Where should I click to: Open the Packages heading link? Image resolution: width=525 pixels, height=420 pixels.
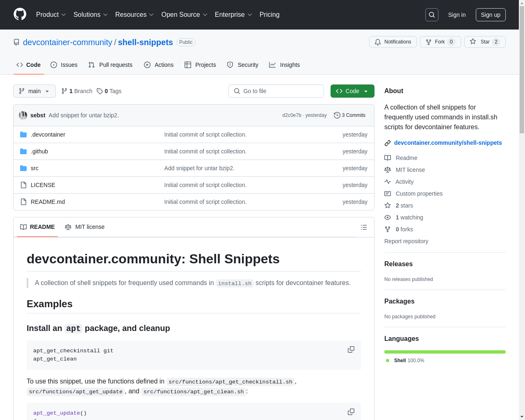[x=399, y=301]
